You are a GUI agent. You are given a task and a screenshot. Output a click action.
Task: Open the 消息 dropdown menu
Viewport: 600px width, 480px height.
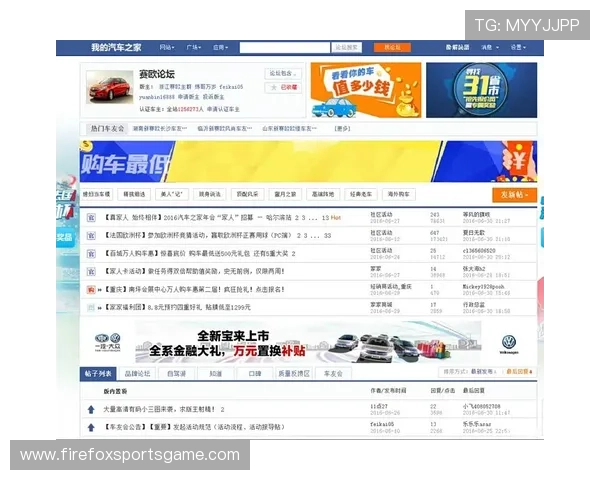click(x=490, y=47)
